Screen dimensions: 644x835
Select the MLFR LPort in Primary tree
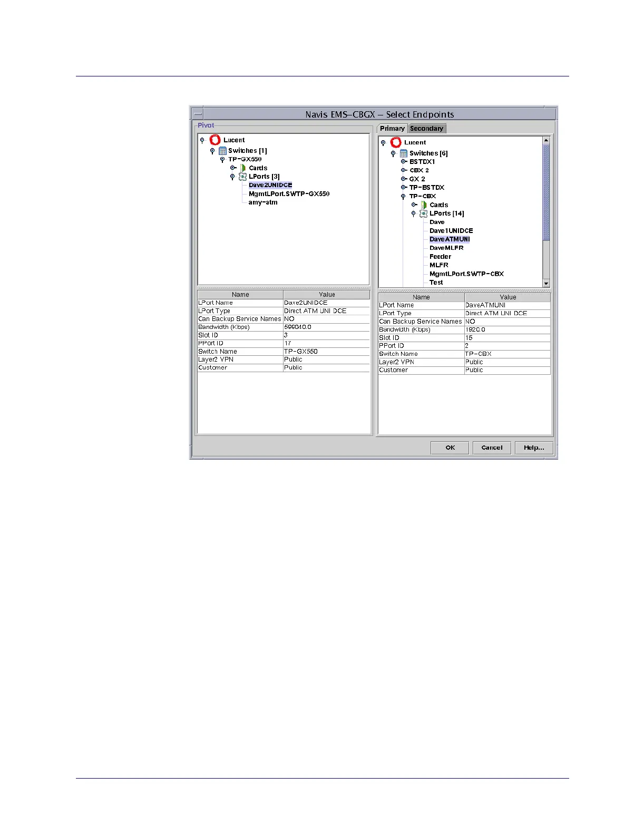[x=439, y=265]
